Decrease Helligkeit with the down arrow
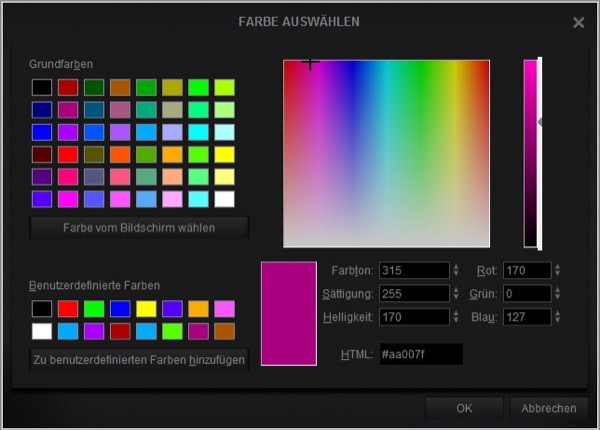Viewport: 600px width, 430px height. tap(456, 321)
